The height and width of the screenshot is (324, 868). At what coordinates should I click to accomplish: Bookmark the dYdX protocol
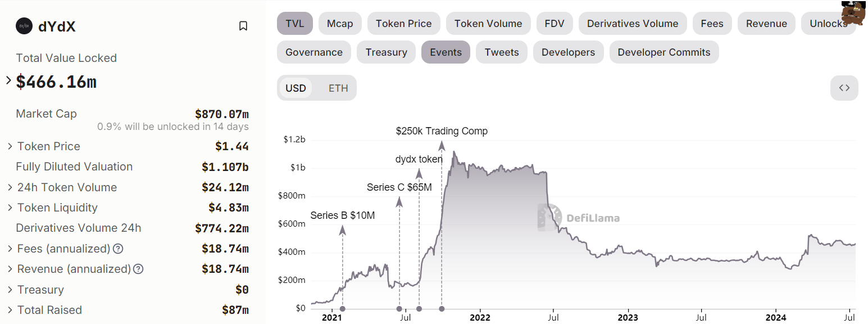tap(243, 26)
